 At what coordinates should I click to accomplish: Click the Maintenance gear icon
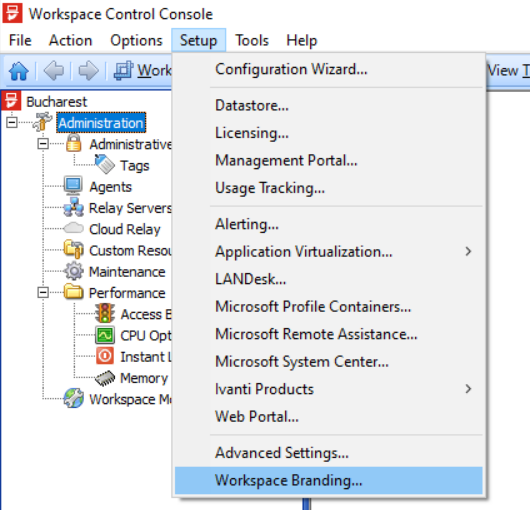tap(73, 271)
